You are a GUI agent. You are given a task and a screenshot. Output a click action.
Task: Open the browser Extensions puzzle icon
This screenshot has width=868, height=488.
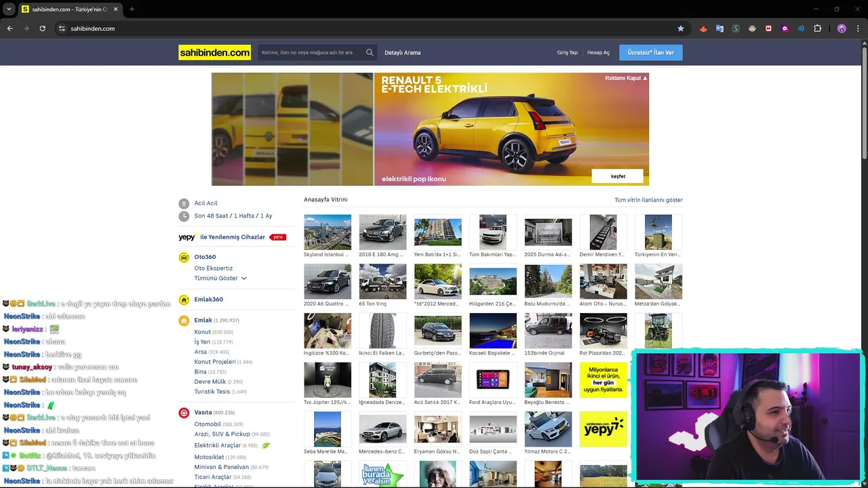point(817,28)
